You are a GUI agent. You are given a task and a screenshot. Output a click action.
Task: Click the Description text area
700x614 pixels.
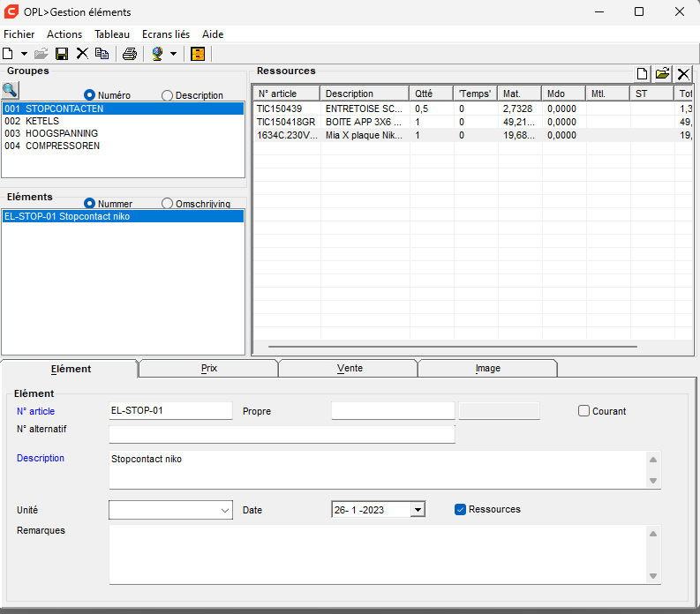pos(377,470)
